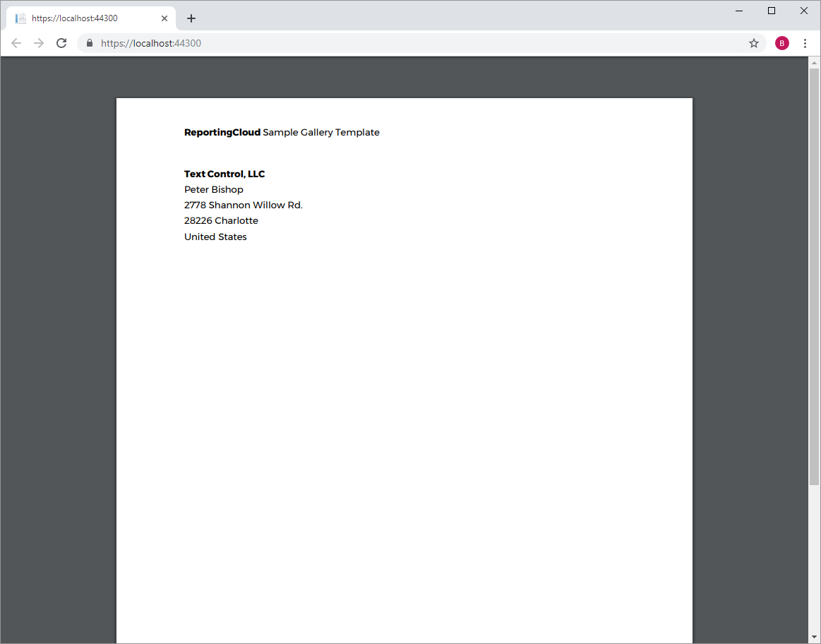Click the vertical scrollbar thumb
The image size is (821, 644).
pyautogui.click(x=814, y=276)
